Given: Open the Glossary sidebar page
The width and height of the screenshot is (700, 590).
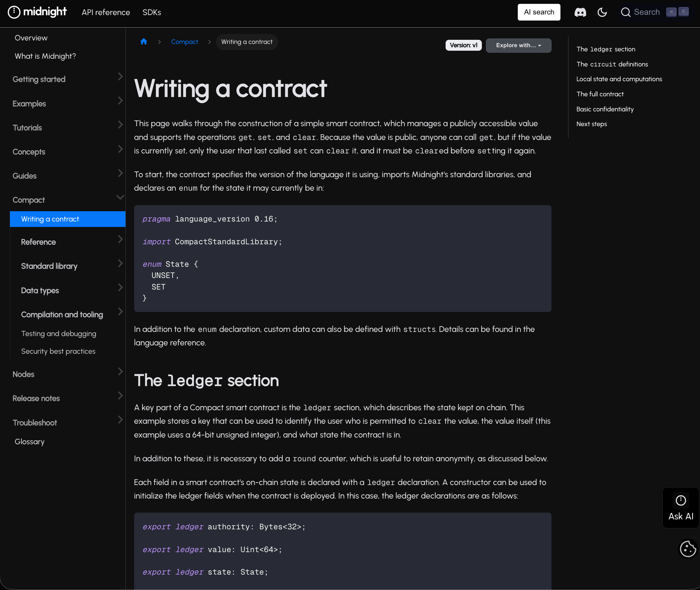Looking at the screenshot, I should [x=30, y=441].
